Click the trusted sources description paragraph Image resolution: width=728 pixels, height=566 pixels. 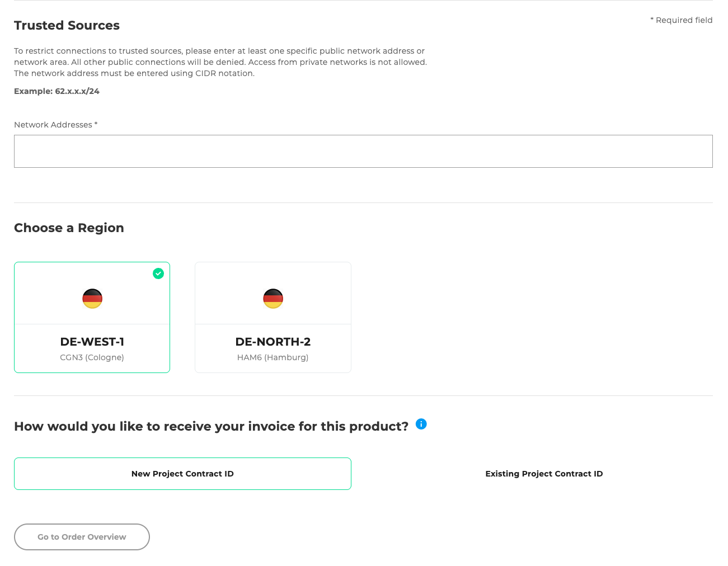(220, 62)
